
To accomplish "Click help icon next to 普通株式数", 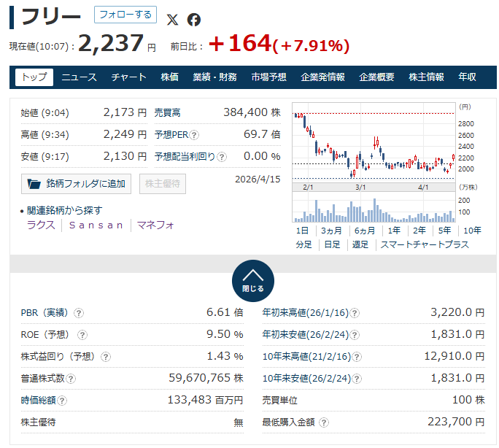I will [71, 379].
